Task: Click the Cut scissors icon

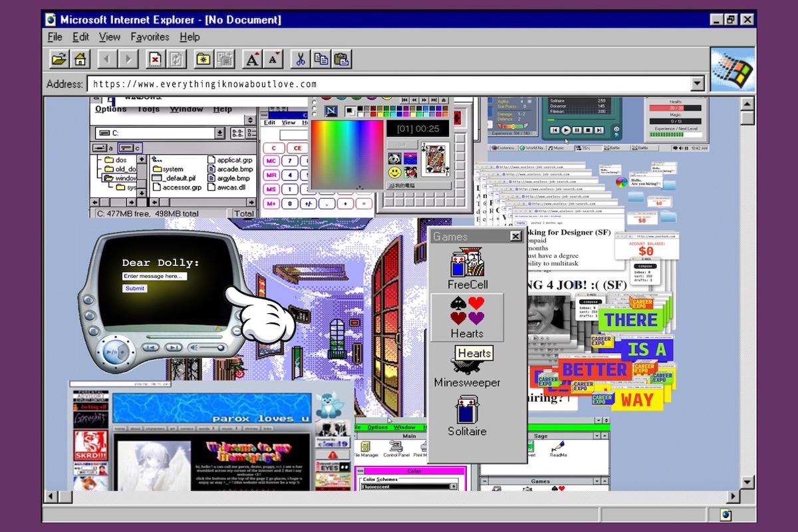Action: tap(300, 59)
